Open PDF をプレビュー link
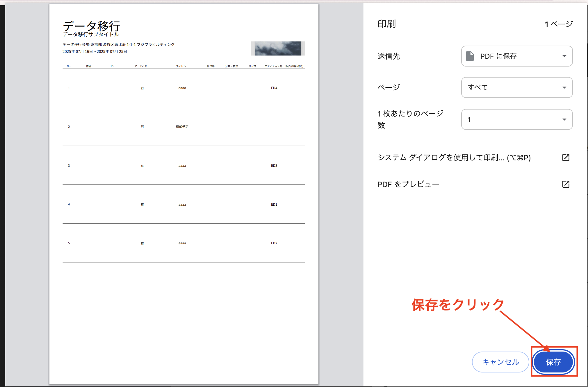588x387 pixels. click(408, 184)
